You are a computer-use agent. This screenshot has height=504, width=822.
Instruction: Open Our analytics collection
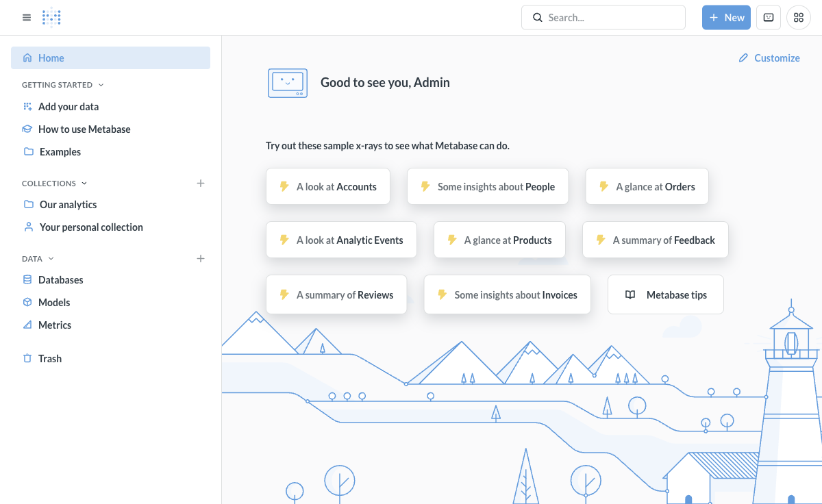[110, 205]
